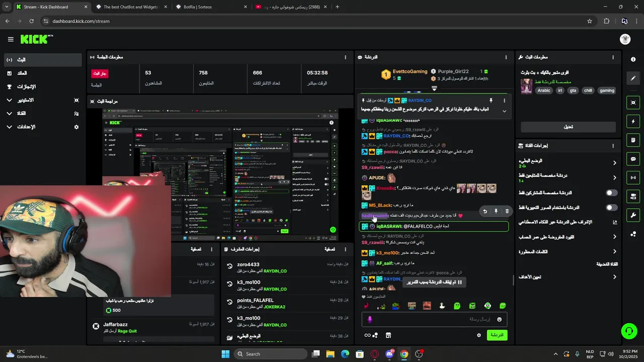
Task: Toggle the broadcast signal widget icon in the right toolbar
Action: coord(633,177)
